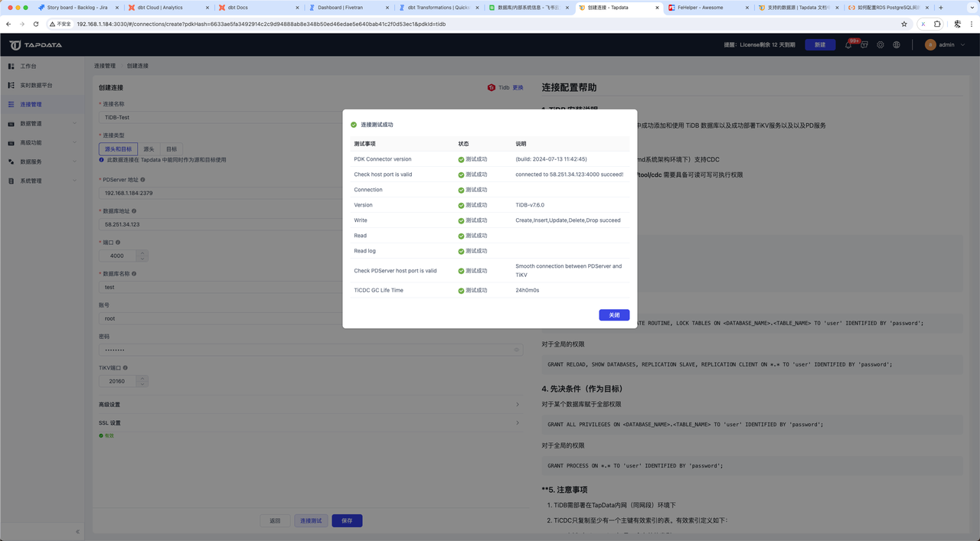Open the admin account dropdown
This screenshot has width=980, height=541.
pos(946,44)
